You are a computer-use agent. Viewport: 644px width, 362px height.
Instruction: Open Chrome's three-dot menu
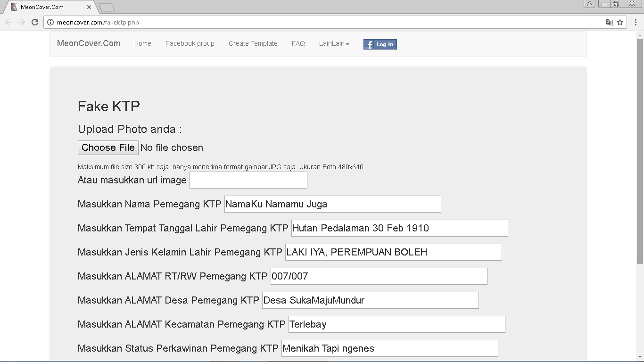[x=636, y=22]
